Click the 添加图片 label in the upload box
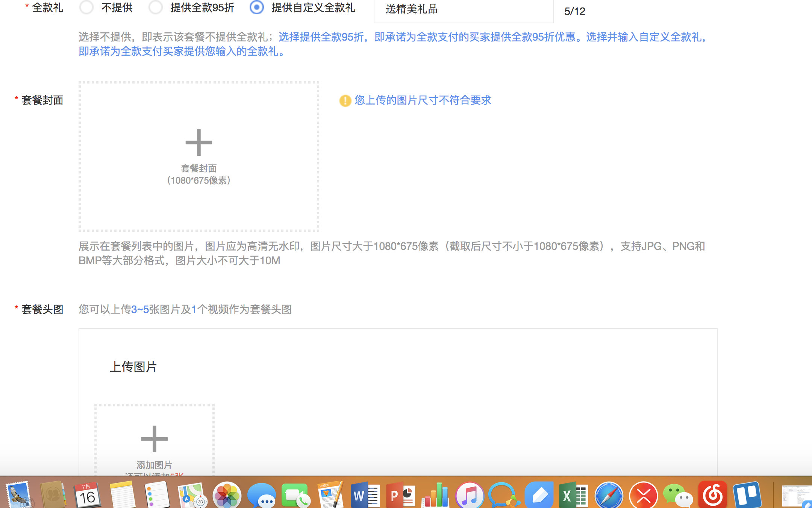 pos(154,465)
